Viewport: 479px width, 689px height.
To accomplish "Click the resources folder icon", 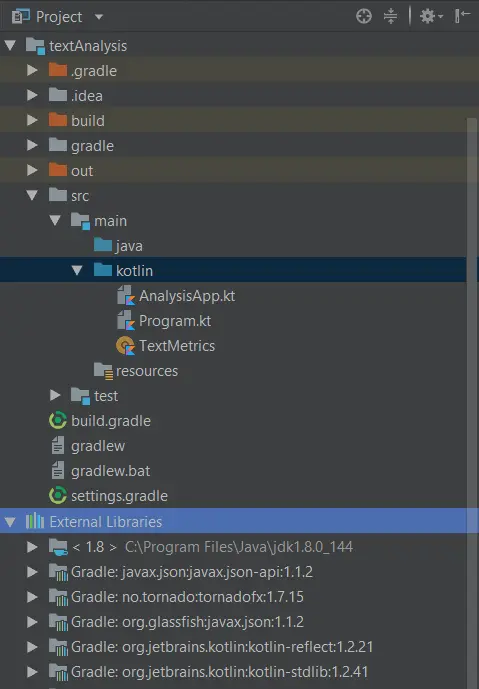I will [x=104, y=371].
